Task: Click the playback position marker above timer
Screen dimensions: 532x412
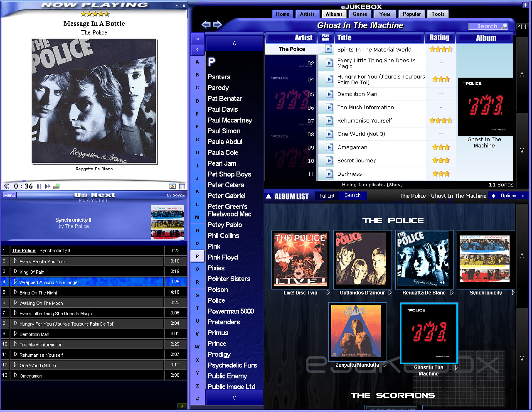Action: 24,181
